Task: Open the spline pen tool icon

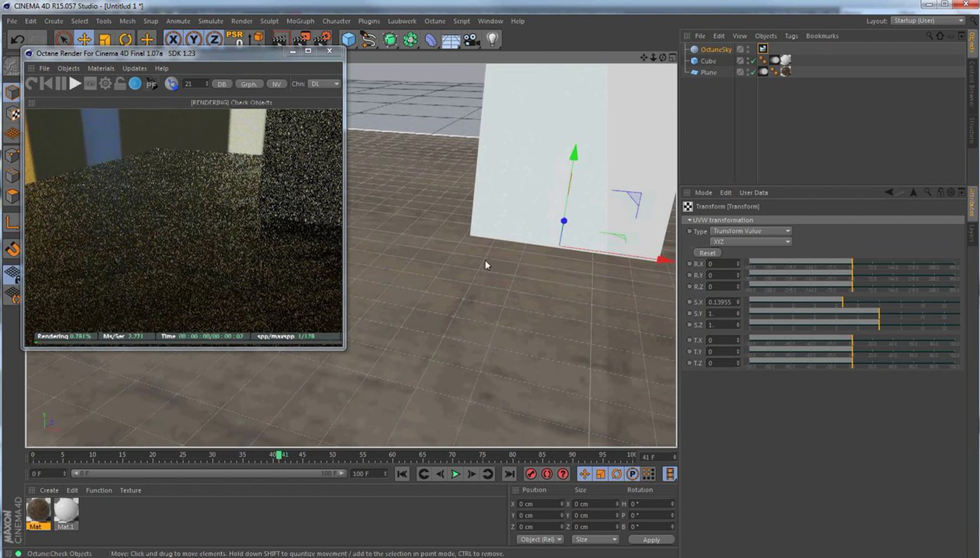Action: 369,40
